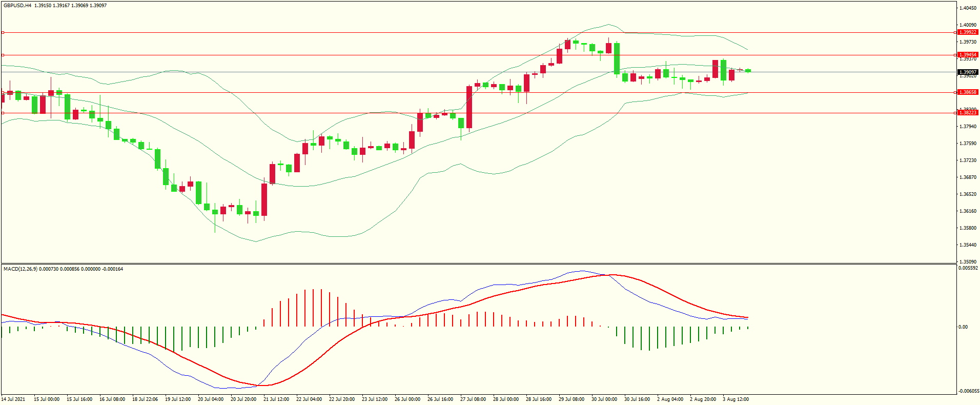Click the MACD(12,26,9) indicator label
980x405 pixels.
(20, 269)
